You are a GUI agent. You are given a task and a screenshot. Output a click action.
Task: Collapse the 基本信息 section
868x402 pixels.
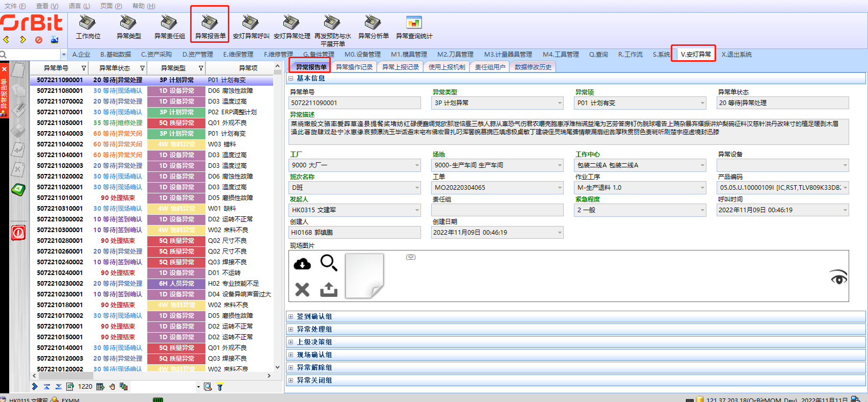tap(291, 79)
